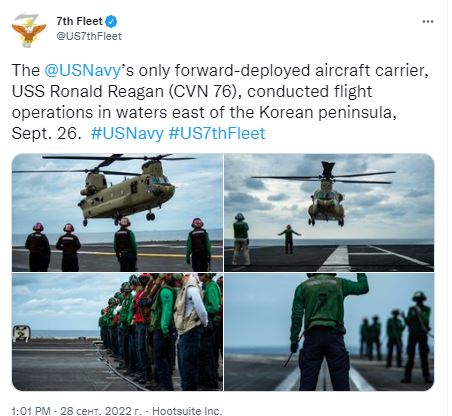Viewport: 452px width, 416px height.
Task: Open photo of Chinook approaching head-on
Action: pos(329,213)
